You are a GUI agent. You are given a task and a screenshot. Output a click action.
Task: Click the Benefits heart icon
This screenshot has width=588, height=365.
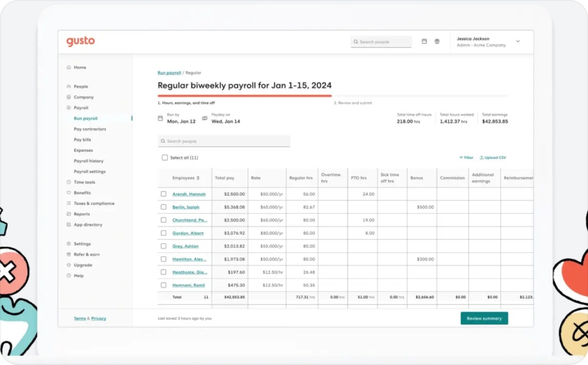(x=69, y=193)
